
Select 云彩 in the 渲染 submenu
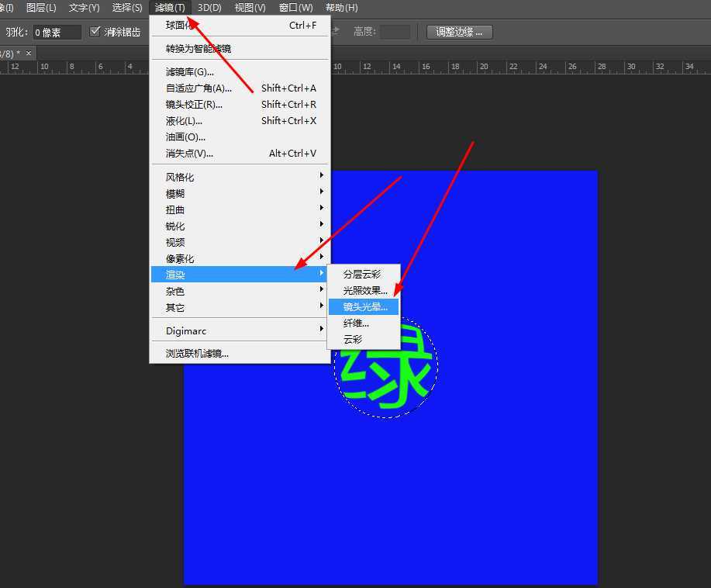coord(352,339)
